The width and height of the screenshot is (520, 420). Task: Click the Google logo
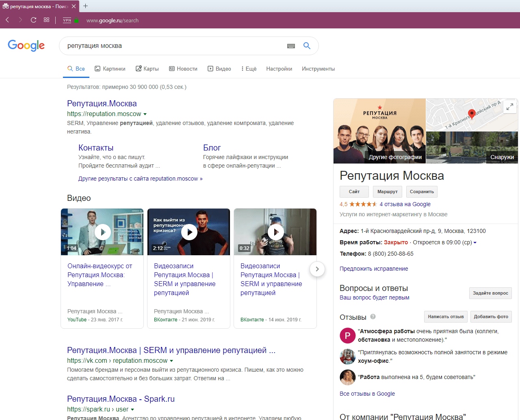pos(26,45)
